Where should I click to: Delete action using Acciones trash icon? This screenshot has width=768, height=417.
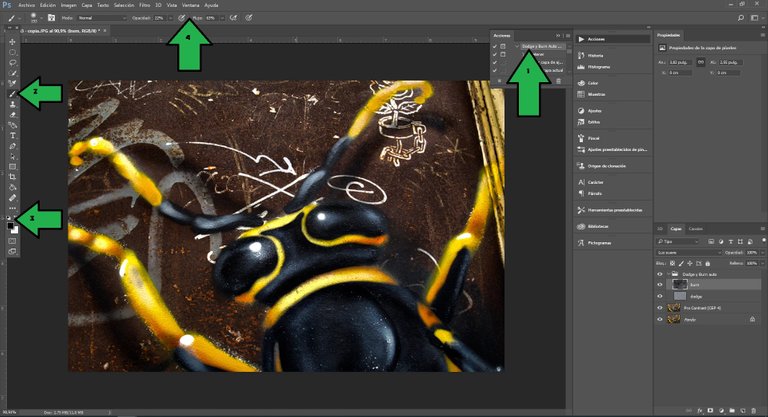pyautogui.click(x=558, y=81)
